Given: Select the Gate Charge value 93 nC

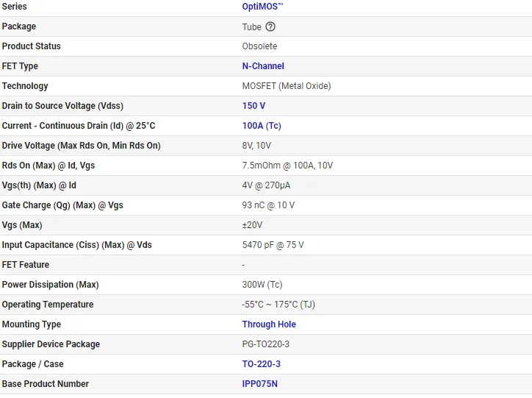Looking at the screenshot, I should click(x=268, y=205).
